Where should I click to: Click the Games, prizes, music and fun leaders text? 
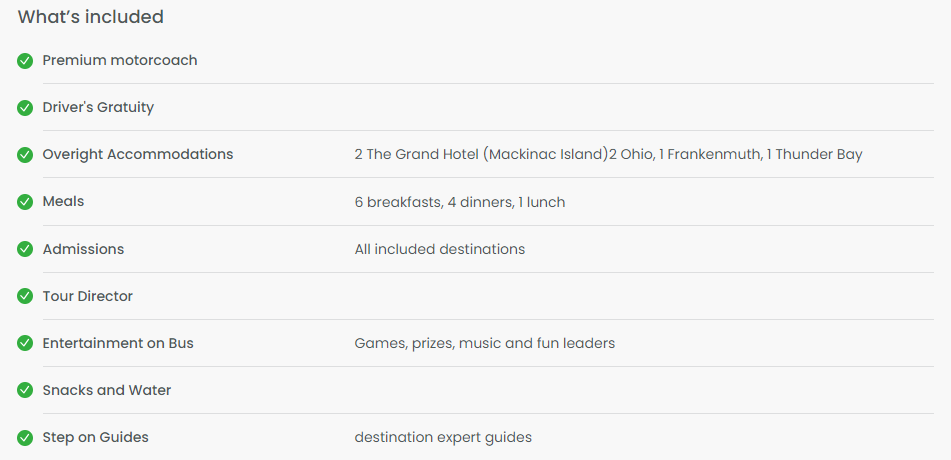pyautogui.click(x=485, y=343)
